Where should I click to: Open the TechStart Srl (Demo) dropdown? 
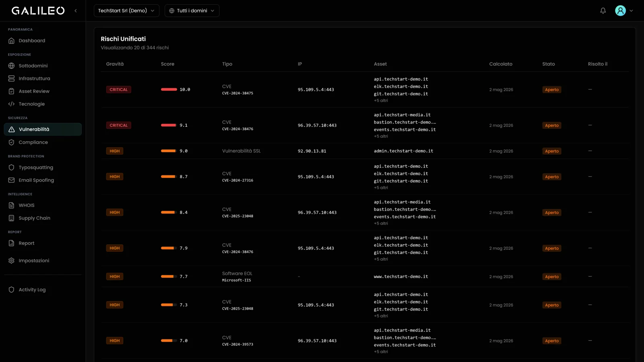(x=126, y=11)
